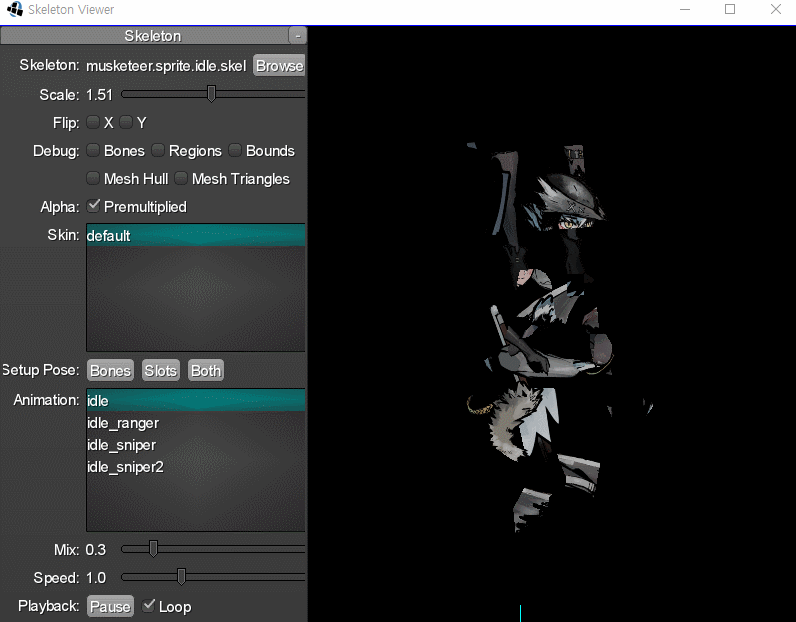The width and height of the screenshot is (796, 622).
Task: Toggle the Bounds debug checkbox
Action: click(x=235, y=150)
